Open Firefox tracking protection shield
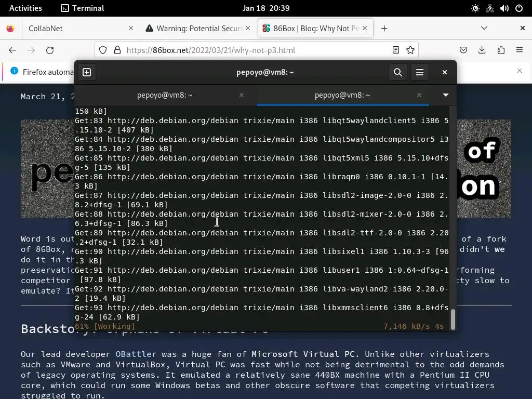The width and height of the screenshot is (532, 399). (x=103, y=50)
